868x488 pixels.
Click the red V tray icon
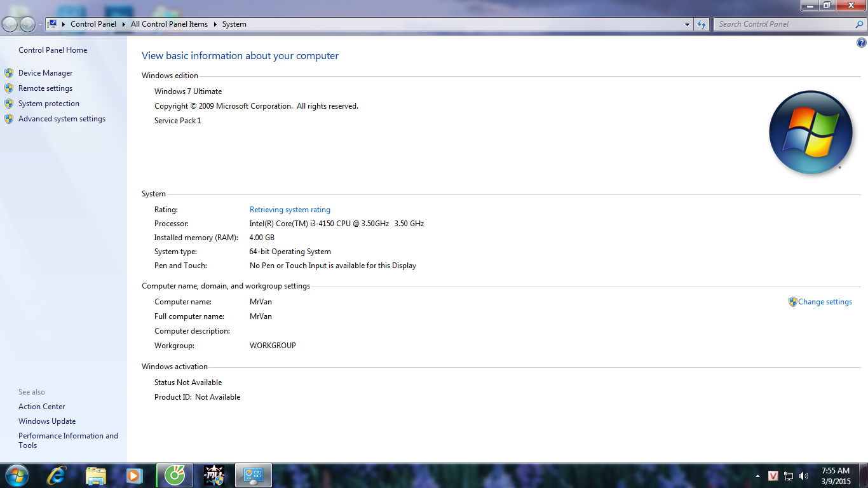coord(773,475)
